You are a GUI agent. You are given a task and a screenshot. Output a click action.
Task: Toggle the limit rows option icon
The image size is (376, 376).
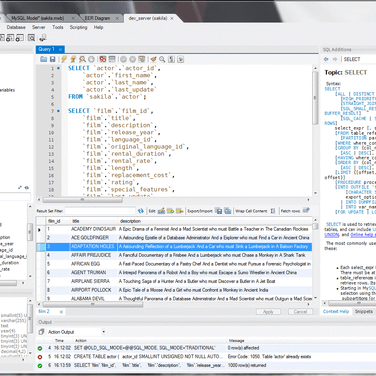pos(112,59)
